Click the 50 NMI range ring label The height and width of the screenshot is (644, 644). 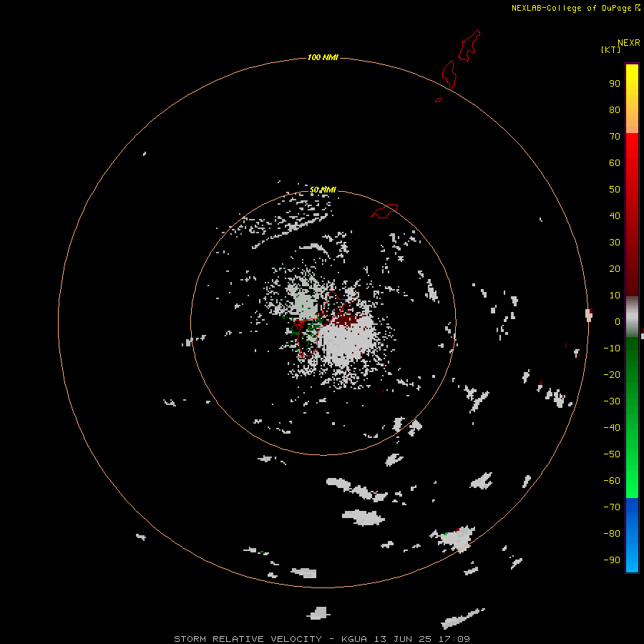coord(323,190)
